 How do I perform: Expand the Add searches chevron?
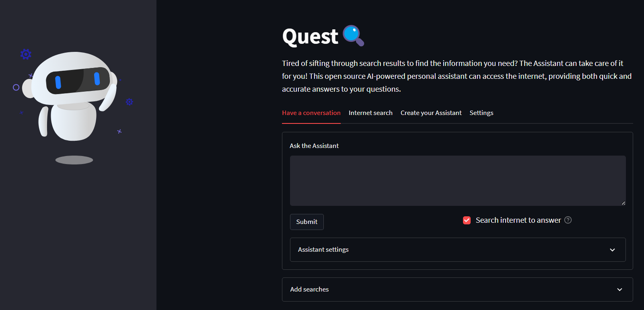[x=619, y=289]
